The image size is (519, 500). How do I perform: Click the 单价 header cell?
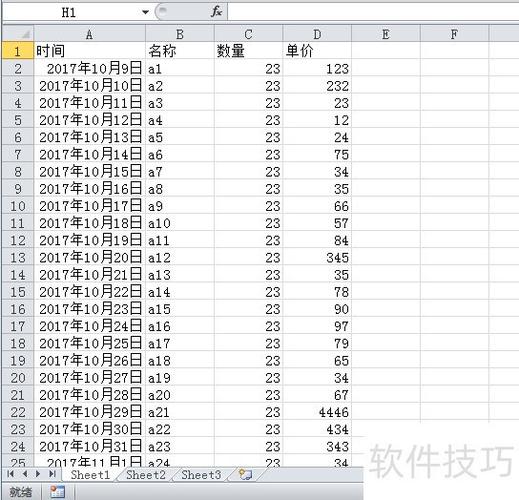317,51
